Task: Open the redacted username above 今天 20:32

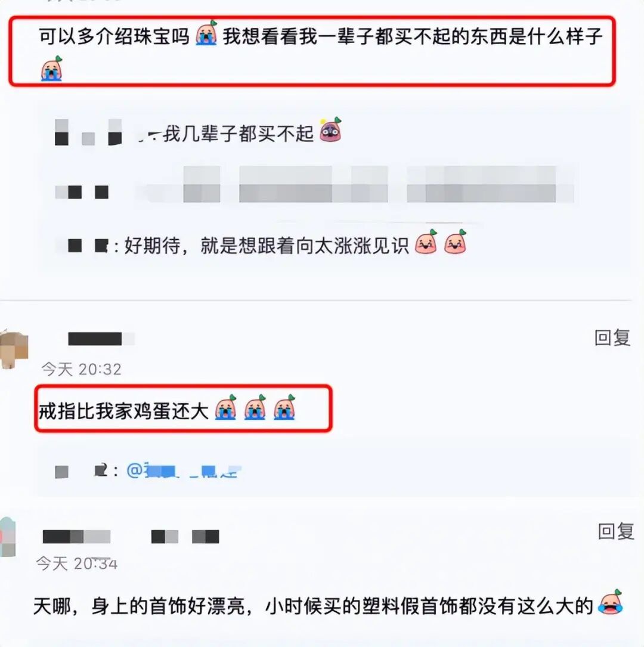Action: [x=101, y=339]
